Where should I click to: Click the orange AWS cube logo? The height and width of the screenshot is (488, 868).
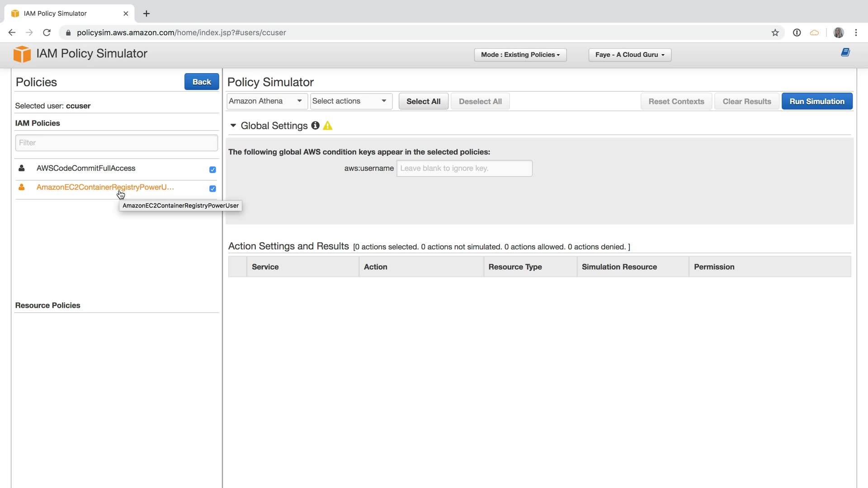pyautogui.click(x=22, y=54)
